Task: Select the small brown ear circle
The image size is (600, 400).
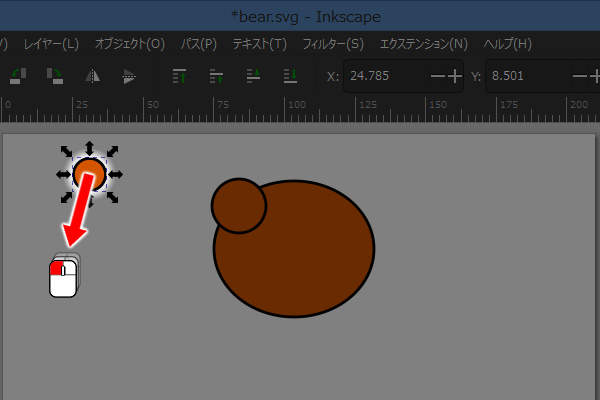Action: (x=237, y=205)
